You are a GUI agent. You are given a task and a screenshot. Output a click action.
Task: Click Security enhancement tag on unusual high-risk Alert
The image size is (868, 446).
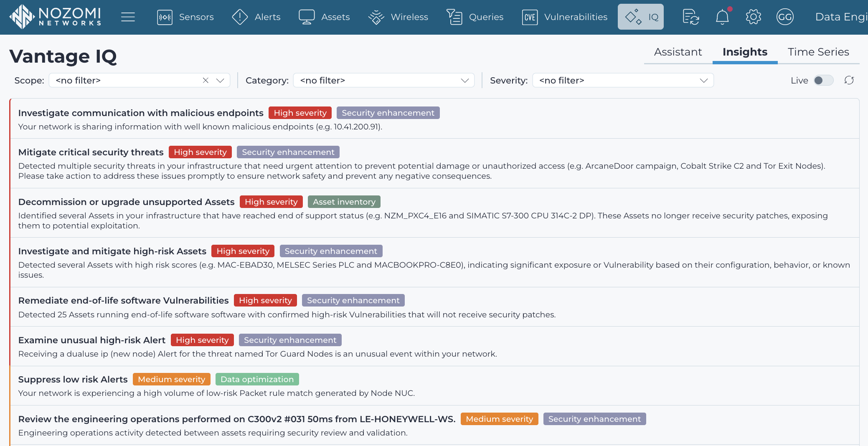290,340
